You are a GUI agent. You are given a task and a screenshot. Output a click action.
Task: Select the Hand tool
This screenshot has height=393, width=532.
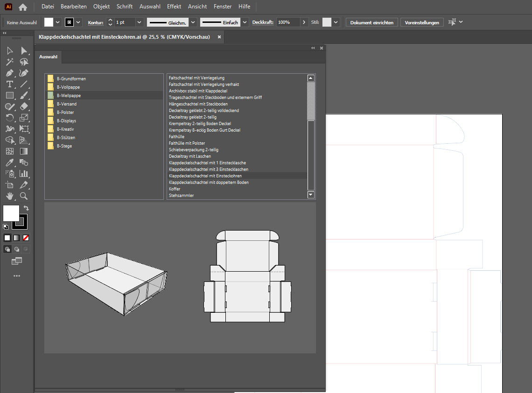click(9, 196)
